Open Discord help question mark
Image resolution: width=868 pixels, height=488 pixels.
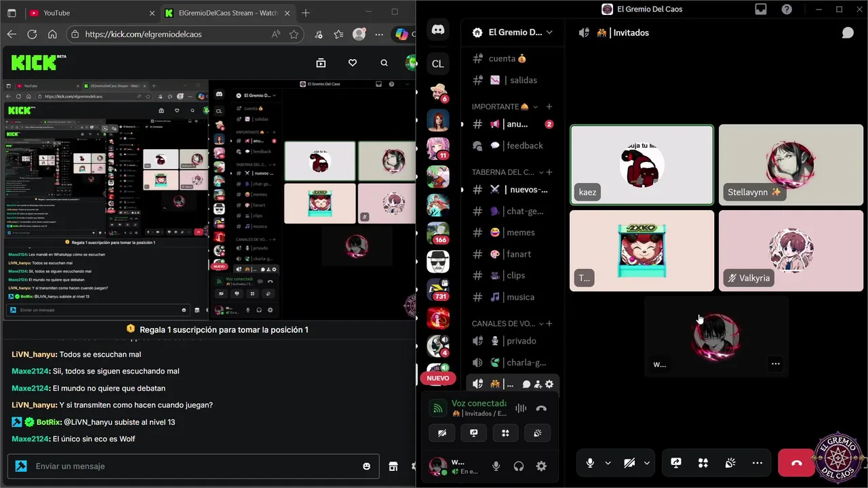pos(787,9)
